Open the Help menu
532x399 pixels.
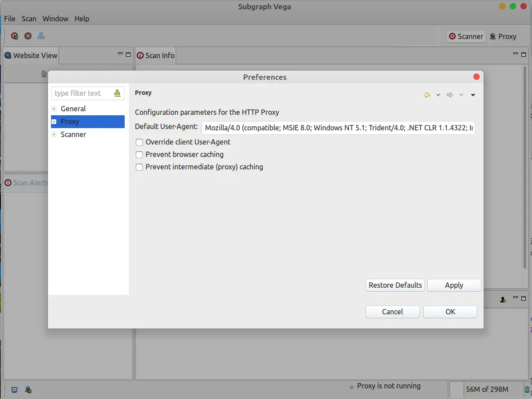click(82, 19)
